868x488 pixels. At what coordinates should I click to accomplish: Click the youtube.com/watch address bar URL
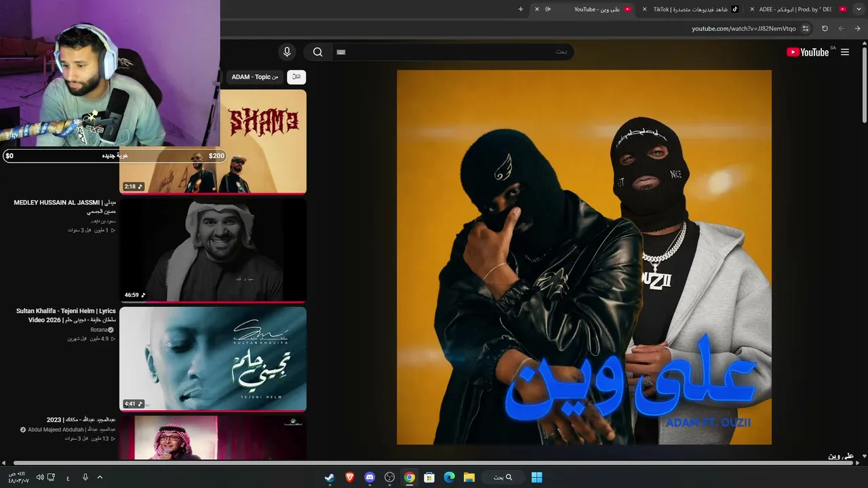pos(744,28)
